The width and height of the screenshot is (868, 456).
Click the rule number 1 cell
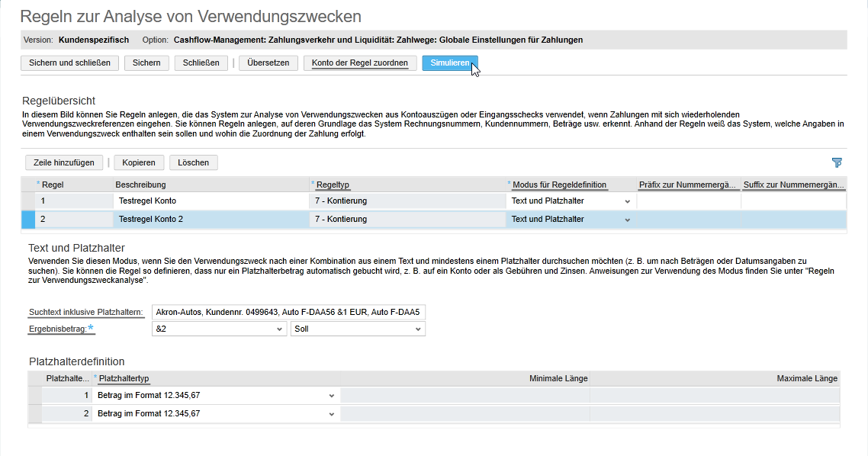74,201
